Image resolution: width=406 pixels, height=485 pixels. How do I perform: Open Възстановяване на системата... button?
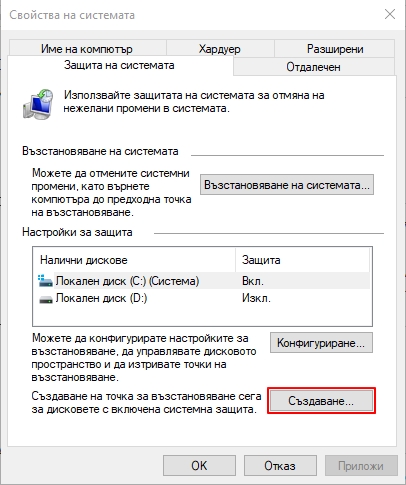287,185
